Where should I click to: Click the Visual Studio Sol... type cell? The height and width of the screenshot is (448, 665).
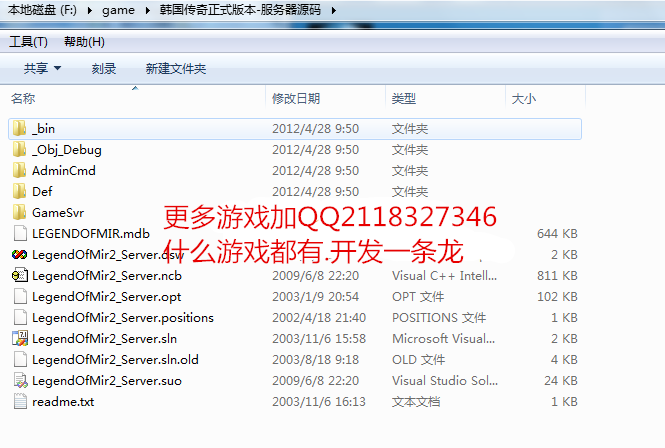(445, 381)
